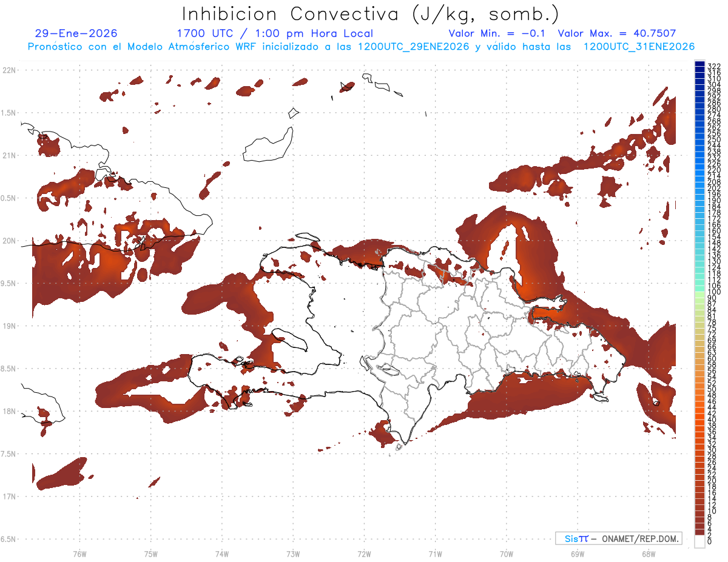Click the '7.5N' latitude label
Screen dimensions: 728x562
pos(9,453)
